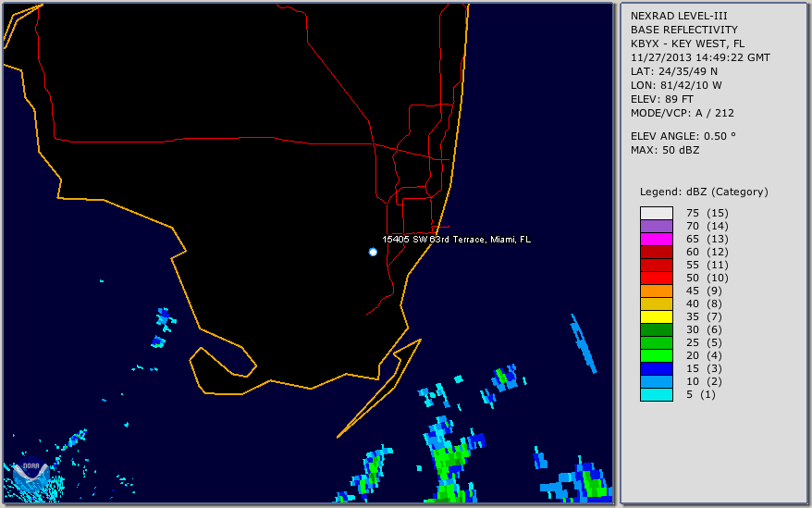Click the 50 (10) legend label
Viewport: 812px width, 508px height.
(x=707, y=278)
